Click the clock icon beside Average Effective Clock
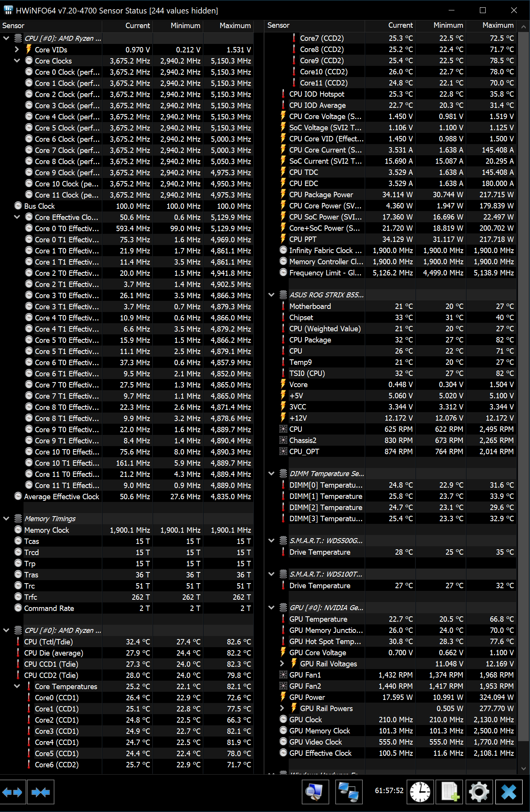The height and width of the screenshot is (812, 530). click(x=18, y=496)
